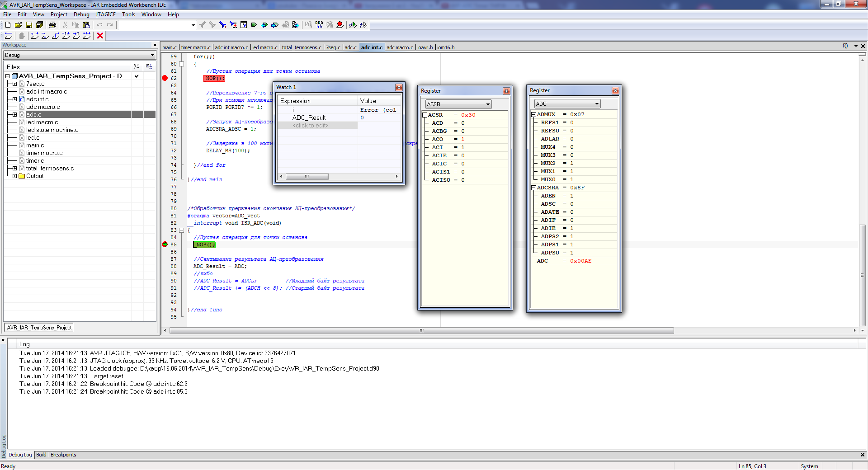This screenshot has width=868, height=470.
Task: Open the Project menu
Action: click(x=59, y=14)
